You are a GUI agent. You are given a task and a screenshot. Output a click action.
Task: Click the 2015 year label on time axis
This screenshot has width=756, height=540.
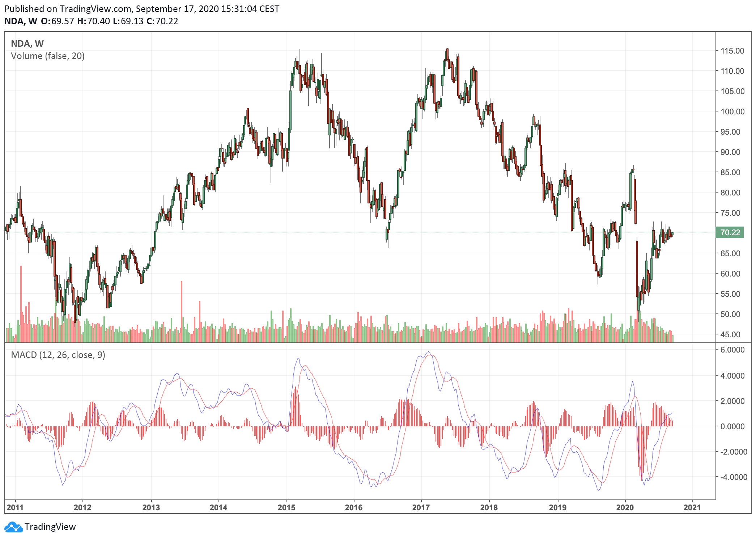(286, 507)
